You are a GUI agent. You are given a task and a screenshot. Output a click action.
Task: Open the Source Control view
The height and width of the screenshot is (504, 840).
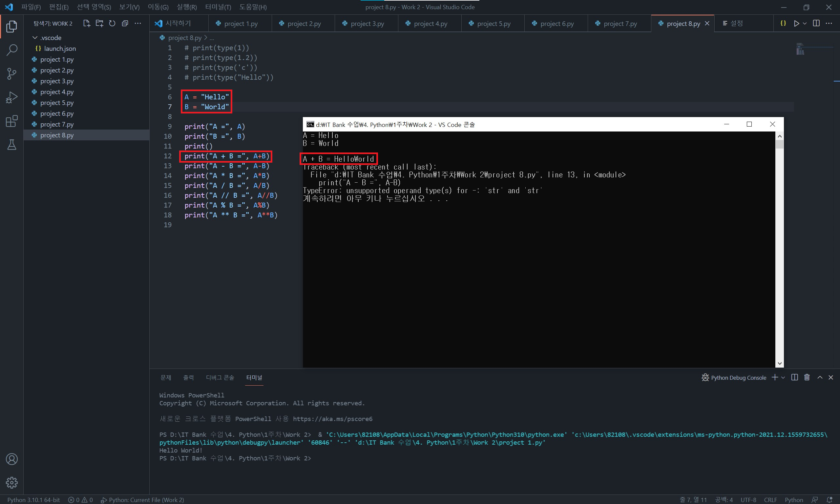tap(11, 73)
